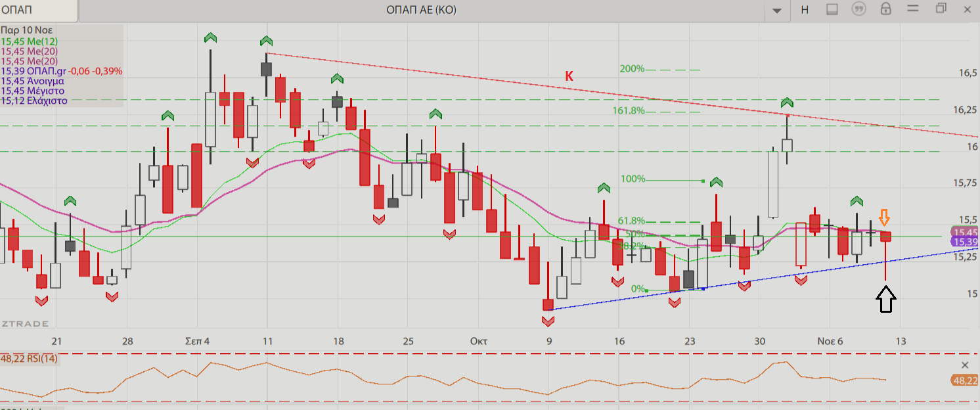Click the H timeframe button
Viewport: 980px width, 410px height.
pyautogui.click(x=805, y=10)
